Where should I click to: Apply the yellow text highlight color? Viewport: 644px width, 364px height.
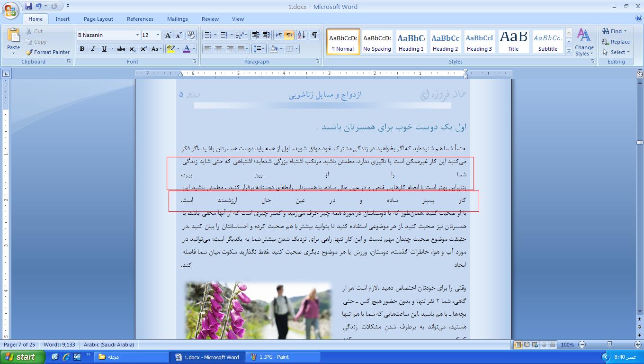tap(171, 49)
